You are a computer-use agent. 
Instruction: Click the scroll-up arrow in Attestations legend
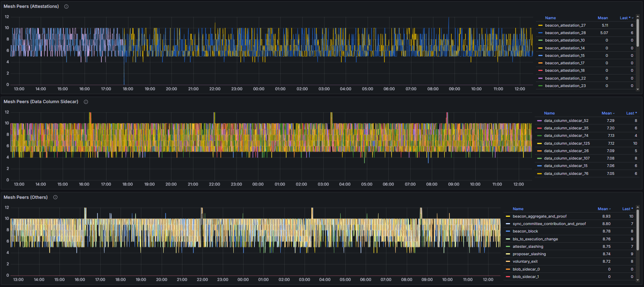tap(638, 16)
